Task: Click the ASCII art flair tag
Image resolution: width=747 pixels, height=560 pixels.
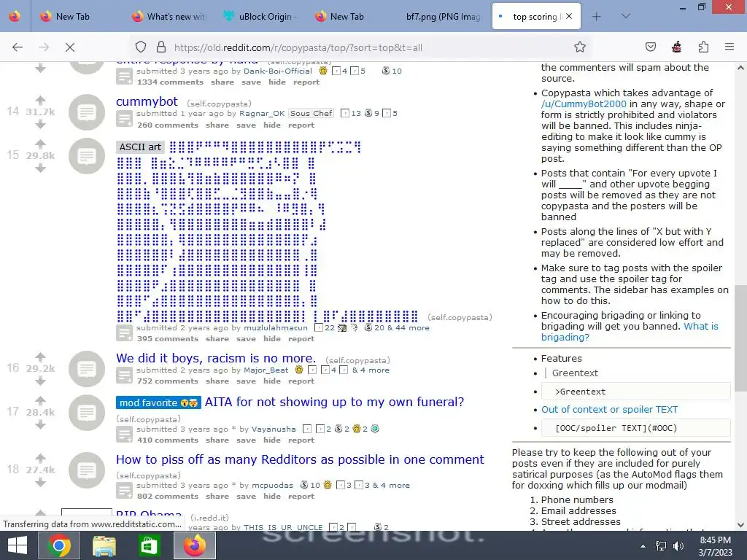Action: 140,147
